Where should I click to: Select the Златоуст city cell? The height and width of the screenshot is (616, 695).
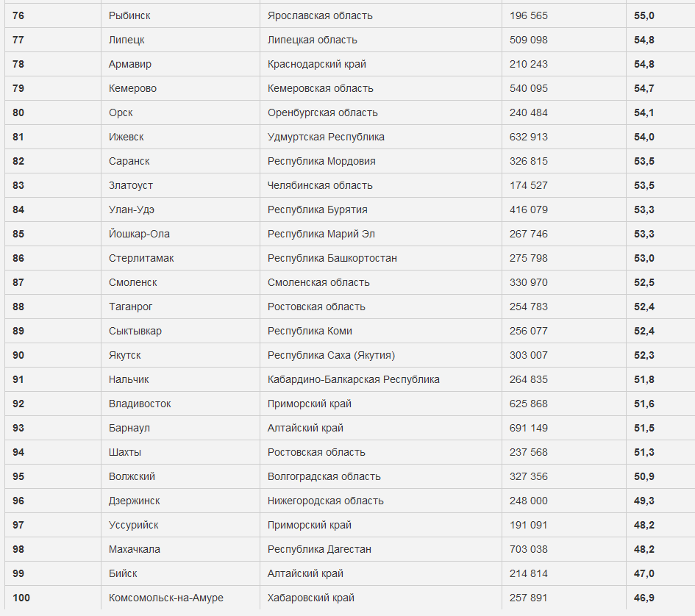click(131, 185)
